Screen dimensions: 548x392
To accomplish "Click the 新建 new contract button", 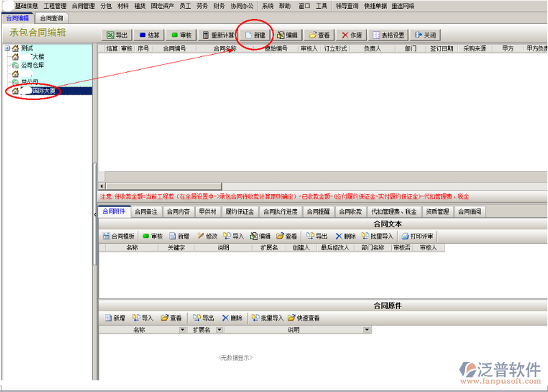I will point(256,35).
